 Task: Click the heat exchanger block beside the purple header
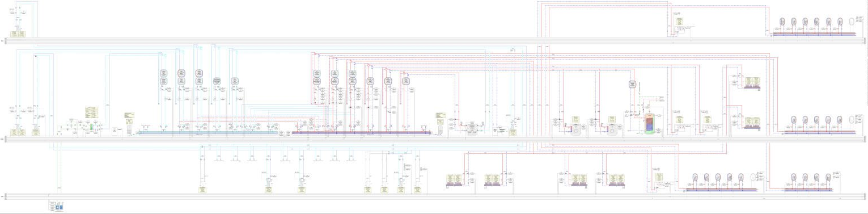pyautogui.click(x=471, y=127)
